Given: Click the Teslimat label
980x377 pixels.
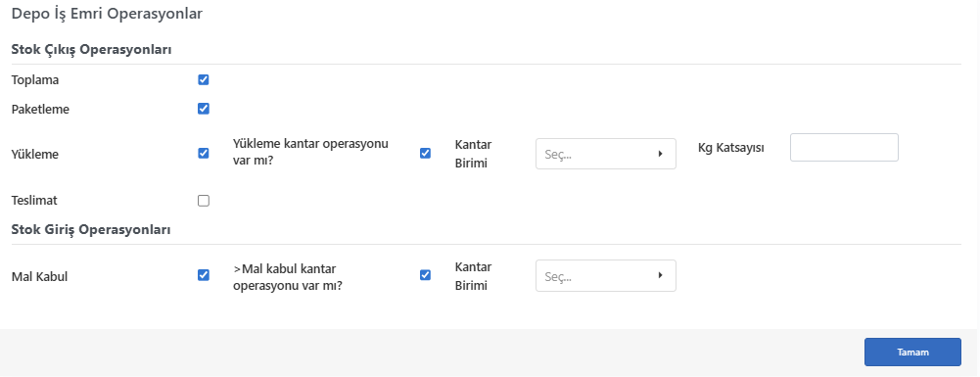Looking at the screenshot, I should point(34,201).
